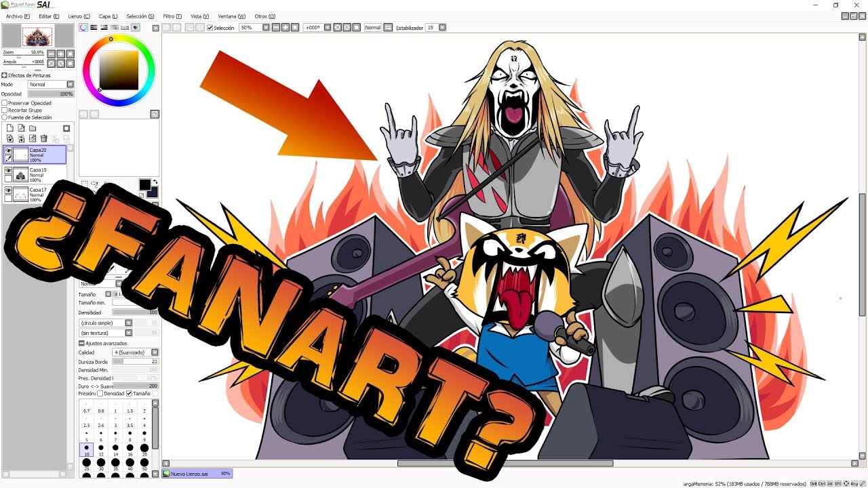Open the Filtro menu
868x488 pixels.
pyautogui.click(x=172, y=16)
